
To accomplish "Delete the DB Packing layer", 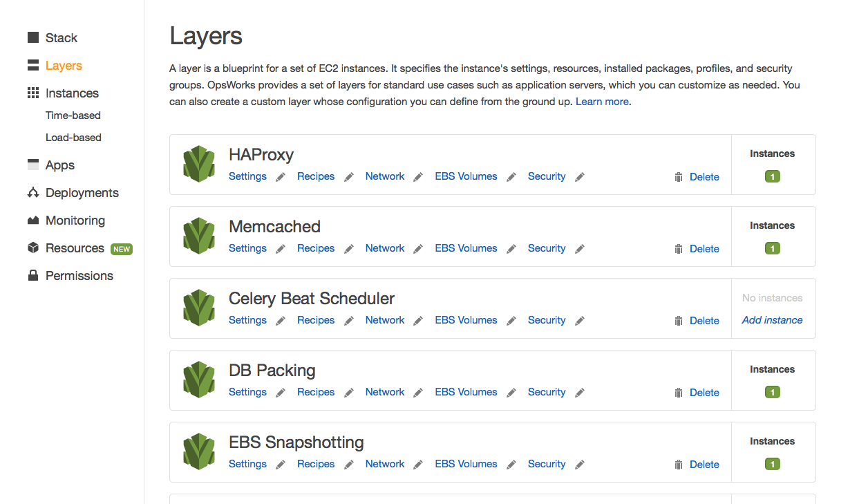I will pos(704,393).
